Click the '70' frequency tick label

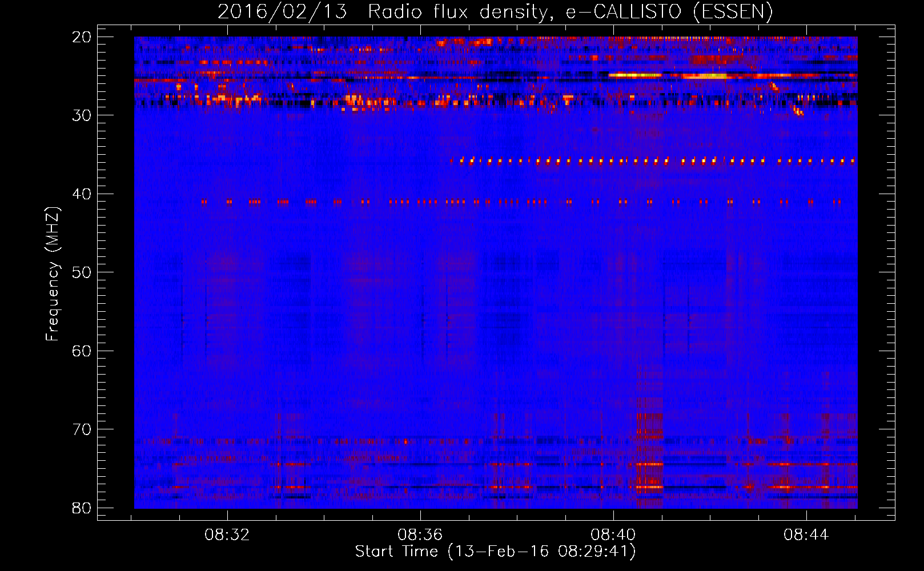coord(82,429)
